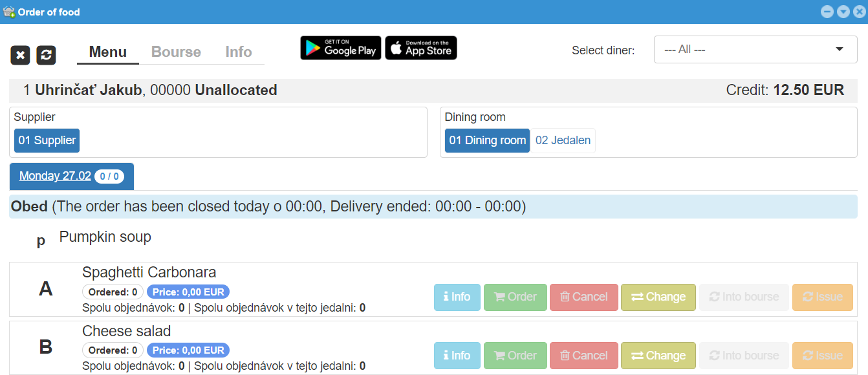Cancel the Cheese salad order
The height and width of the screenshot is (375, 868).
tap(583, 356)
